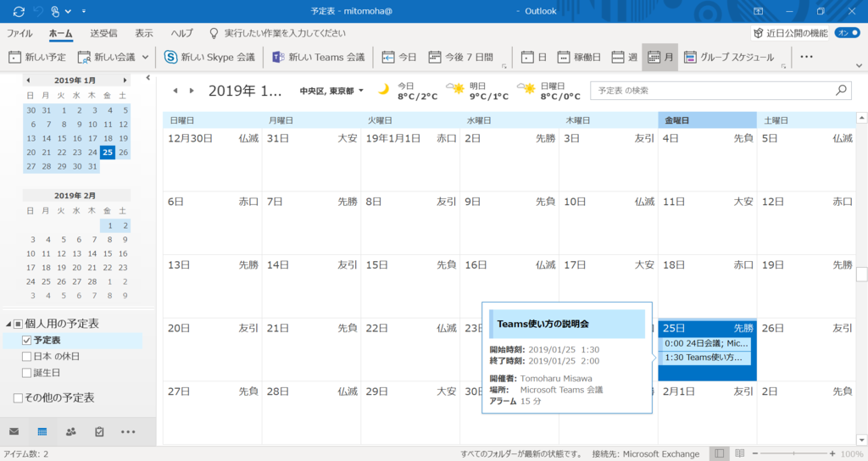Click today's weather forecast 今日

coord(408,91)
